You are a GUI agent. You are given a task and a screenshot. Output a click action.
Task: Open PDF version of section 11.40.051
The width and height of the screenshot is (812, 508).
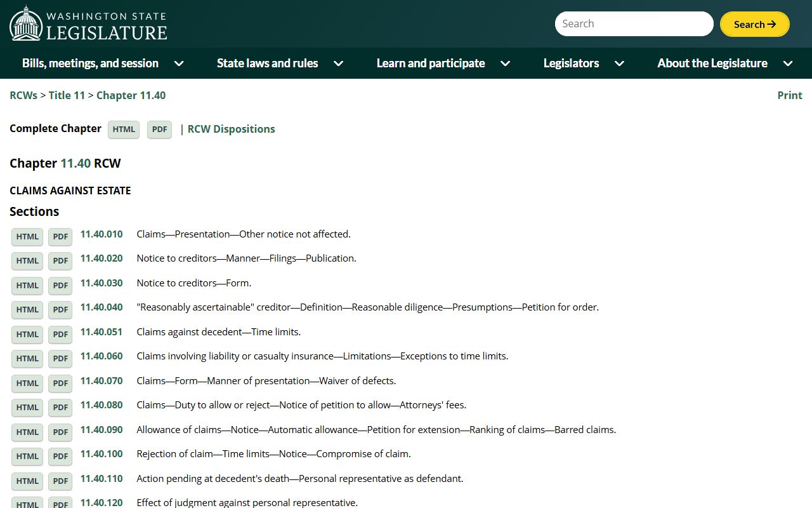[x=60, y=334]
